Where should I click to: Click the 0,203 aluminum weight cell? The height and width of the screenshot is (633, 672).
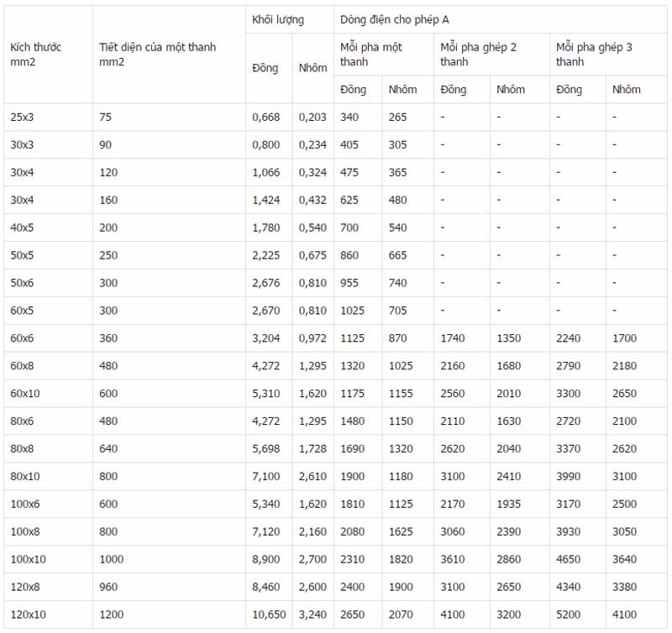312,118
